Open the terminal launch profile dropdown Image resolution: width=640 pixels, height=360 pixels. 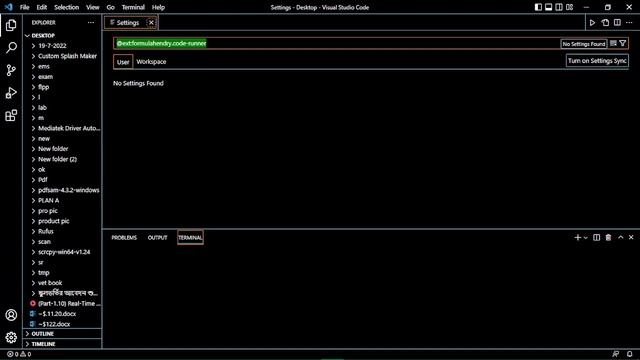click(586, 238)
